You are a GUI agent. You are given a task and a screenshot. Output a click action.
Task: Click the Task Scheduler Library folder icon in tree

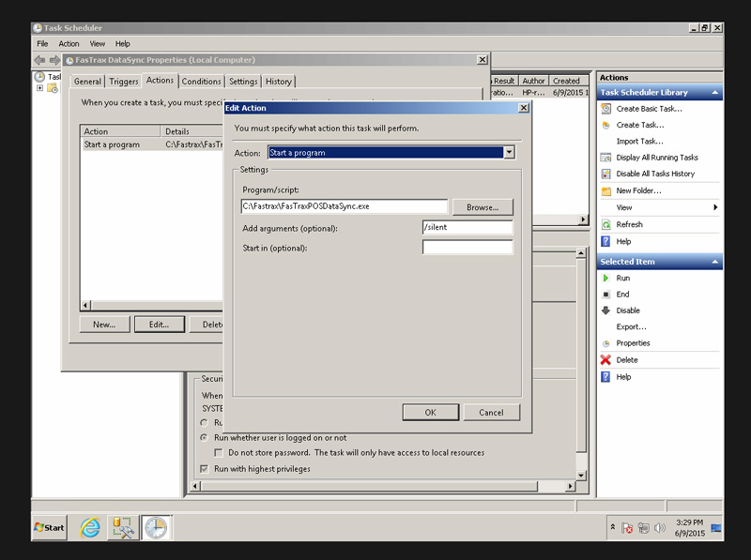(x=53, y=88)
